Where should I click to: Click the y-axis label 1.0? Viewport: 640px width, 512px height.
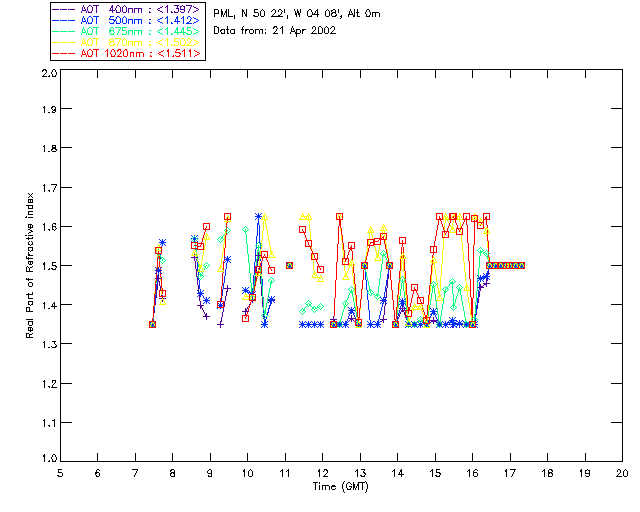(x=49, y=458)
